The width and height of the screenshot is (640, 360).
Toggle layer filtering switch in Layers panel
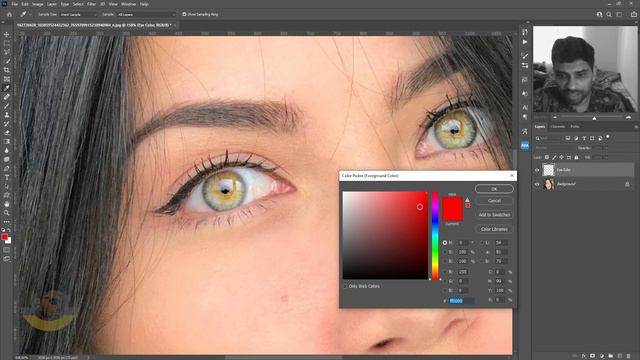[x=608, y=137]
